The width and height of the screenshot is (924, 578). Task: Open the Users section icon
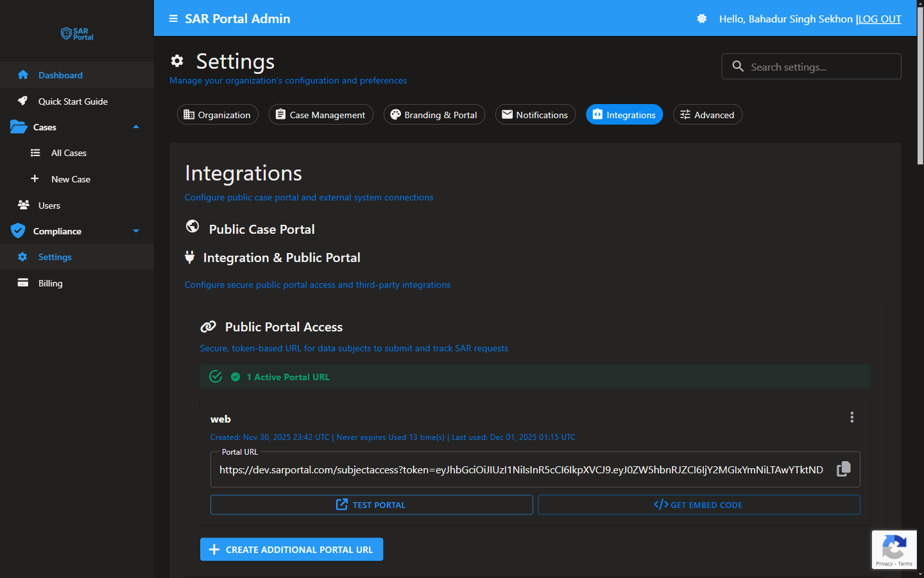pyautogui.click(x=23, y=205)
